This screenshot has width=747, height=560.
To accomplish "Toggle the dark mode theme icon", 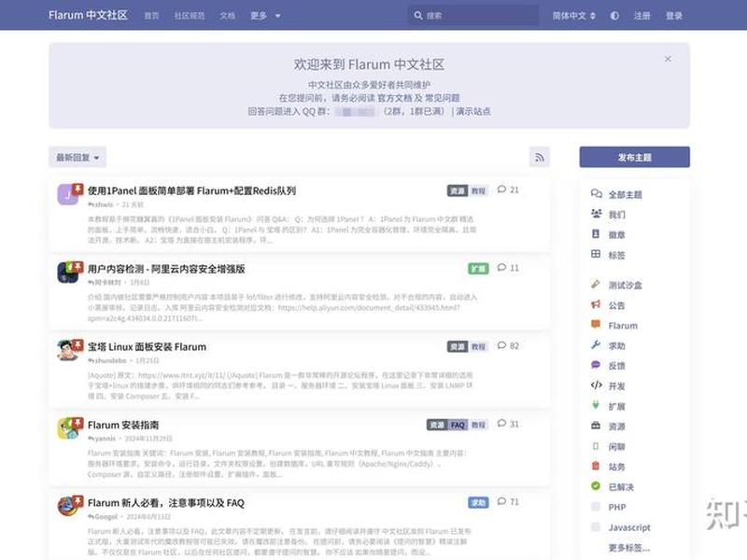I will tap(614, 16).
